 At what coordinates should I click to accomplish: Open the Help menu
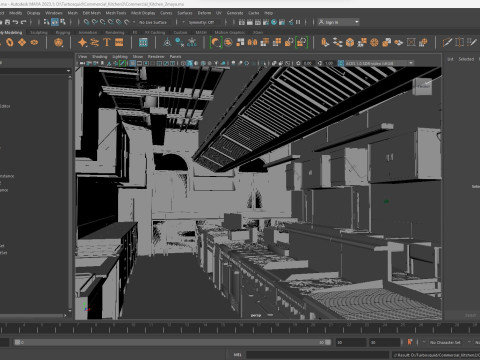click(268, 13)
